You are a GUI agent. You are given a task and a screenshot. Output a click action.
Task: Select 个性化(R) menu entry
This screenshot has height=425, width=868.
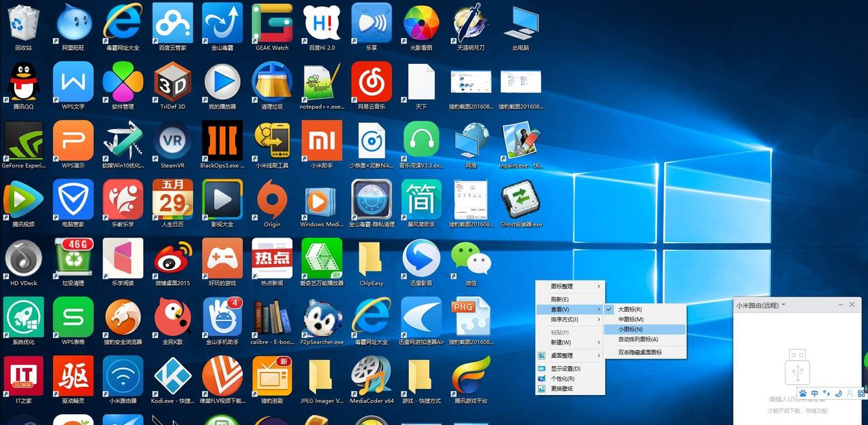coord(569,379)
